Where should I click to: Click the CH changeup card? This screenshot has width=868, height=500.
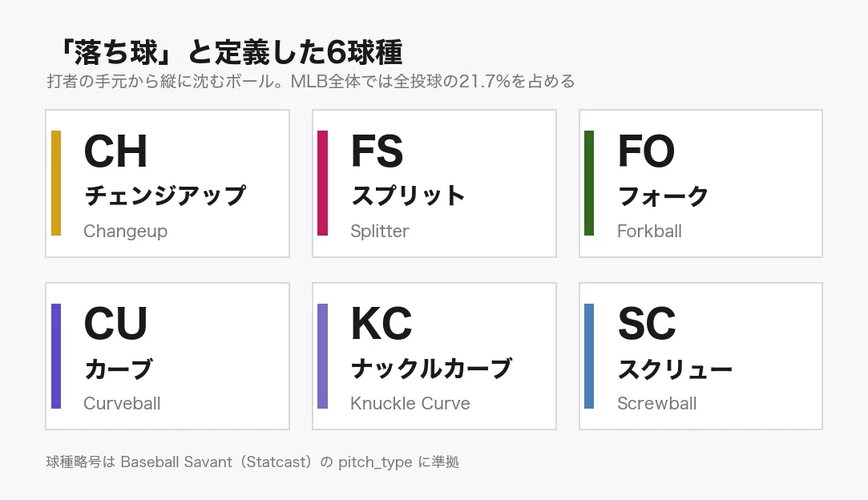(x=168, y=183)
